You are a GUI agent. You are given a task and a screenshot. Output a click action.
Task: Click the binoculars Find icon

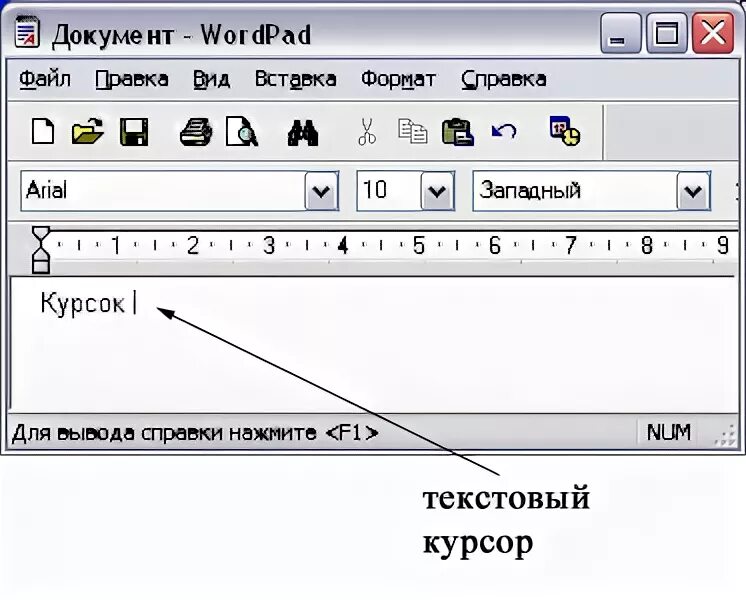pos(303,133)
